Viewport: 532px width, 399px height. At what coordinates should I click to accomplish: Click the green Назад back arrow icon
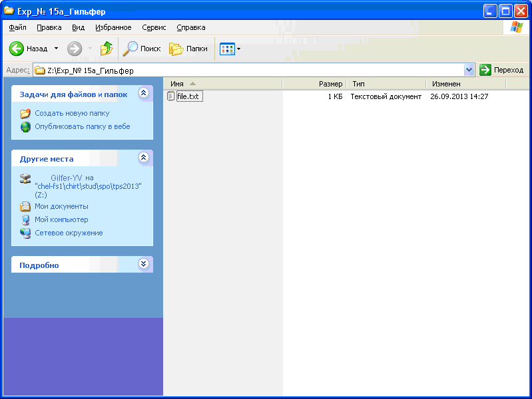click(16, 49)
